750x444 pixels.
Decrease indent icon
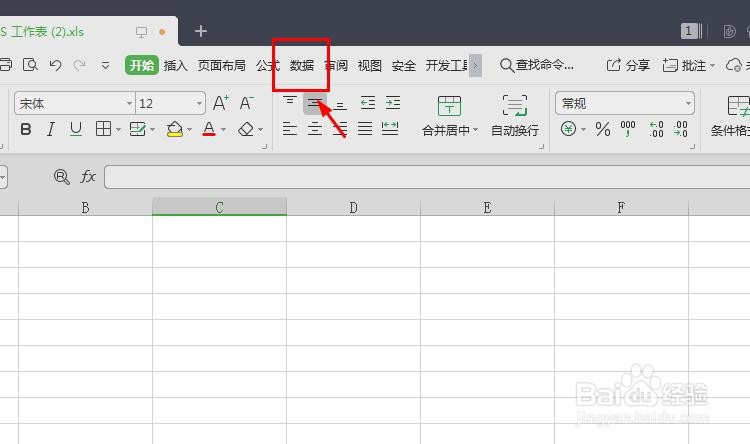point(368,102)
